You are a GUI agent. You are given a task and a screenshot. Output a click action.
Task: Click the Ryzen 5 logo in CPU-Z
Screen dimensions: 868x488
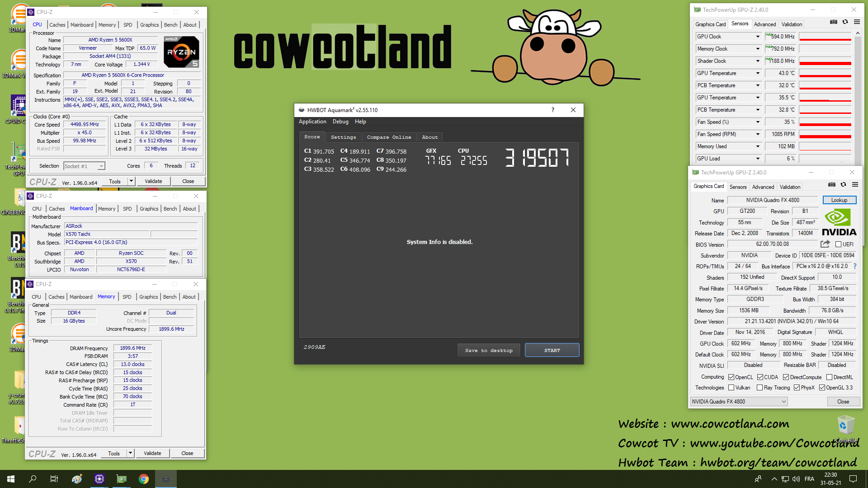[x=181, y=52]
